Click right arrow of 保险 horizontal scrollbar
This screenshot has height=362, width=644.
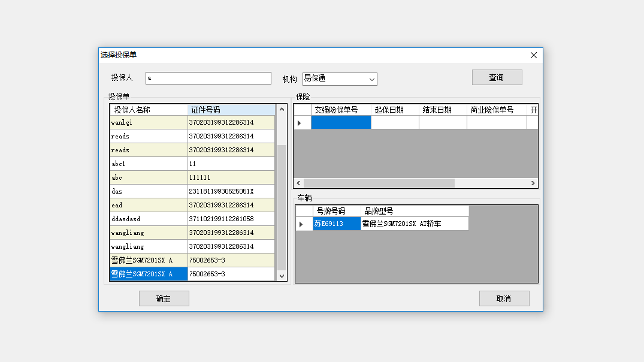[x=533, y=183]
